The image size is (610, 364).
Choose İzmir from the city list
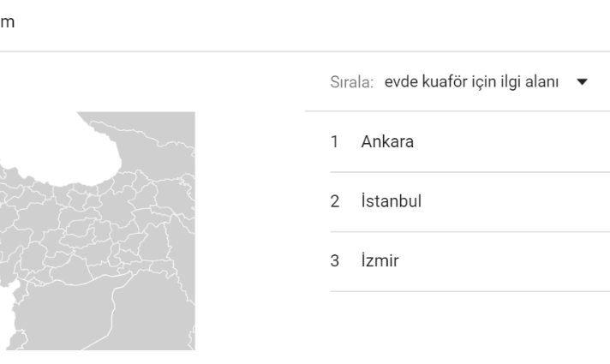pos(470,261)
